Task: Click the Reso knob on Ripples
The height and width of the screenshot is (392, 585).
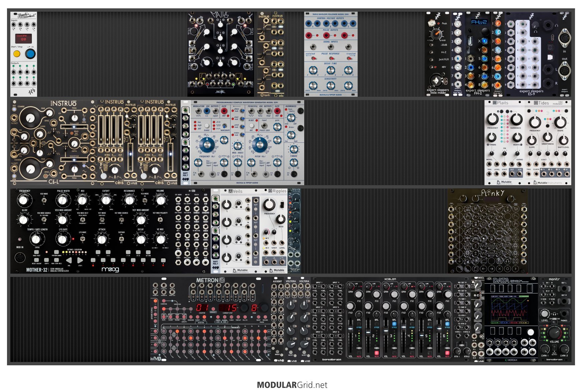Action: pos(281,219)
